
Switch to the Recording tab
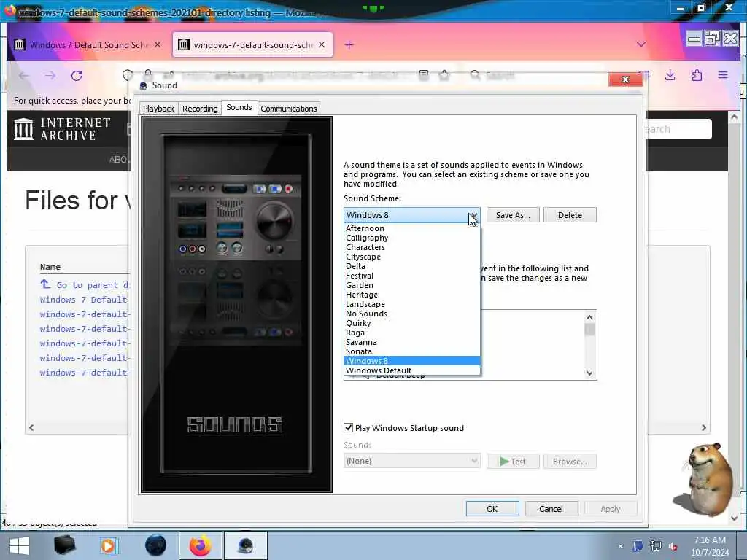(x=200, y=109)
